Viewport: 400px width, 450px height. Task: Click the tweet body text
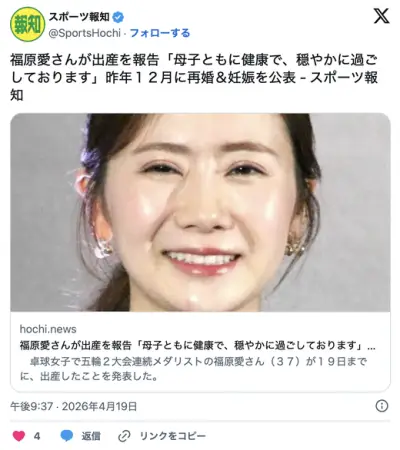(194, 78)
